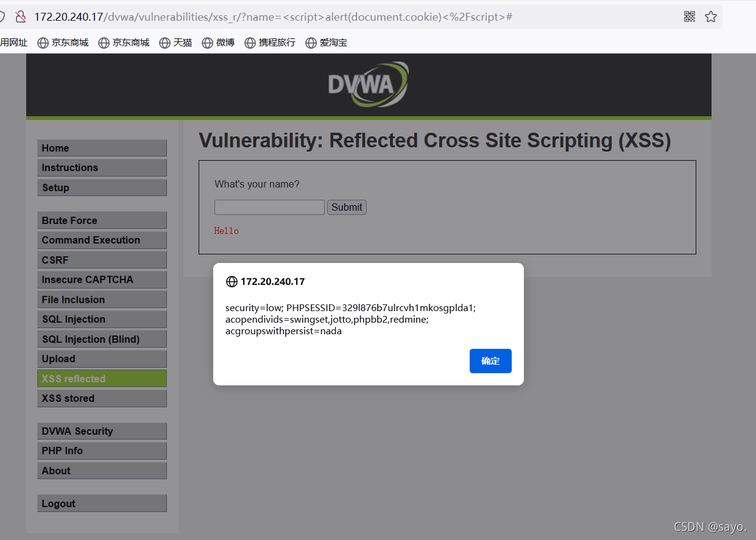
Task: Click the insecure connection lock icon
Action: pos(21,17)
